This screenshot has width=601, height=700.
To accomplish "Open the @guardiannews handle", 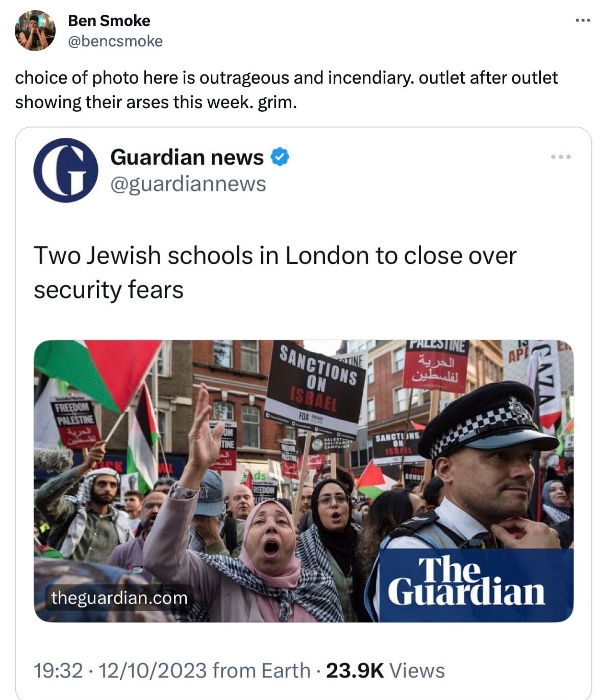I will pos(188,184).
